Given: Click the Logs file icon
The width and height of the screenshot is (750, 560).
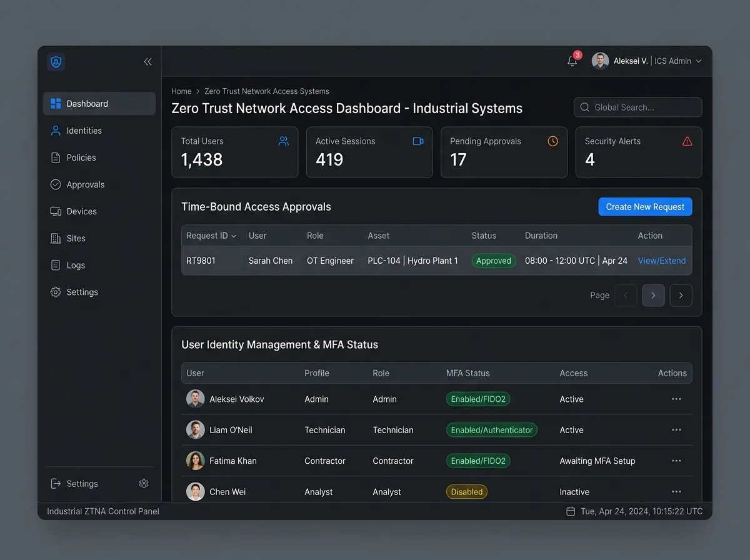Looking at the screenshot, I should point(56,265).
